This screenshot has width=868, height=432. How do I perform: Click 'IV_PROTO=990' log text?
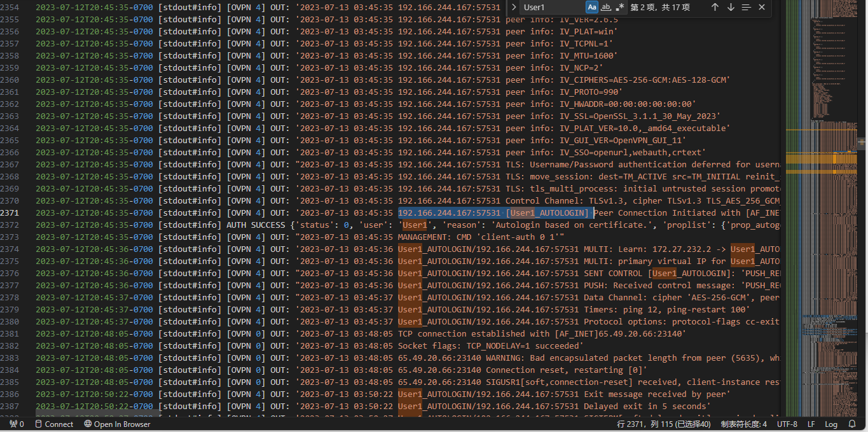coord(588,92)
